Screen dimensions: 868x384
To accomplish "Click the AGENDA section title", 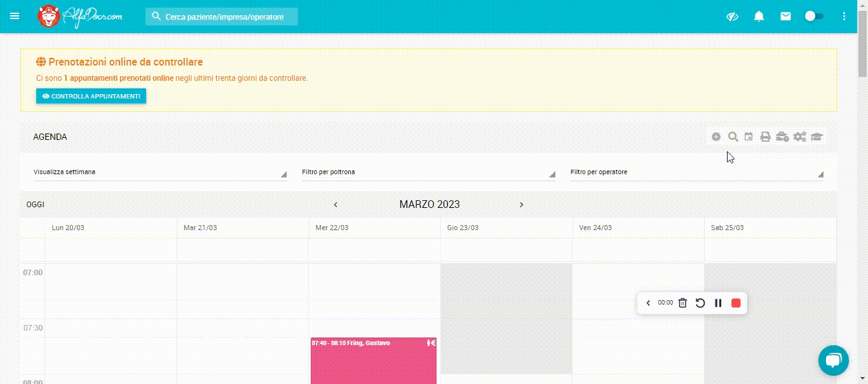I will pos(50,137).
